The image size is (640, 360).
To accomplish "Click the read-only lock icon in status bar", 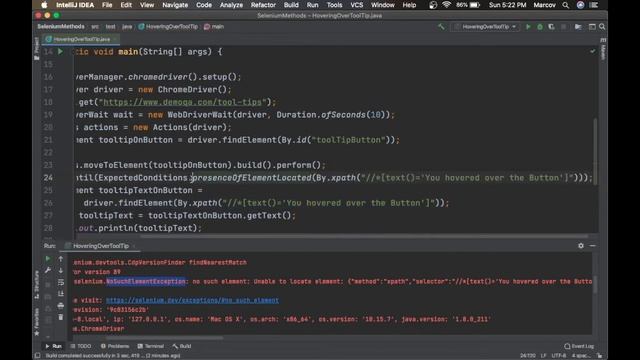I will point(600,356).
